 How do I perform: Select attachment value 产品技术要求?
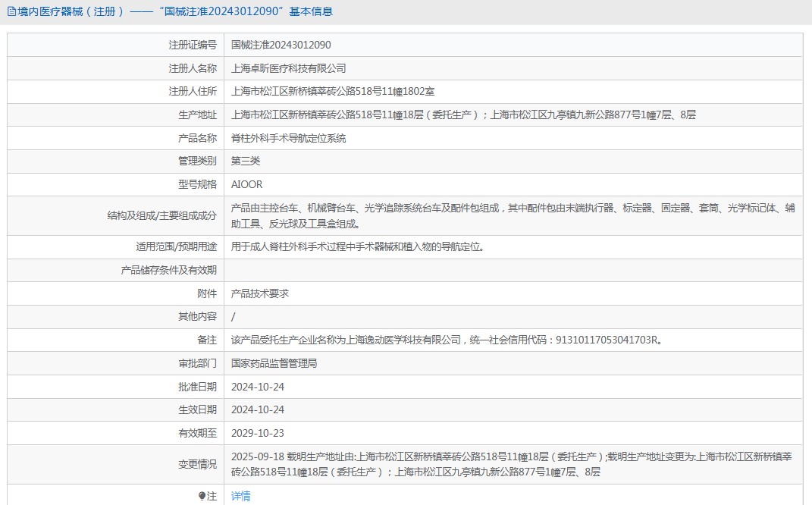click(x=260, y=293)
